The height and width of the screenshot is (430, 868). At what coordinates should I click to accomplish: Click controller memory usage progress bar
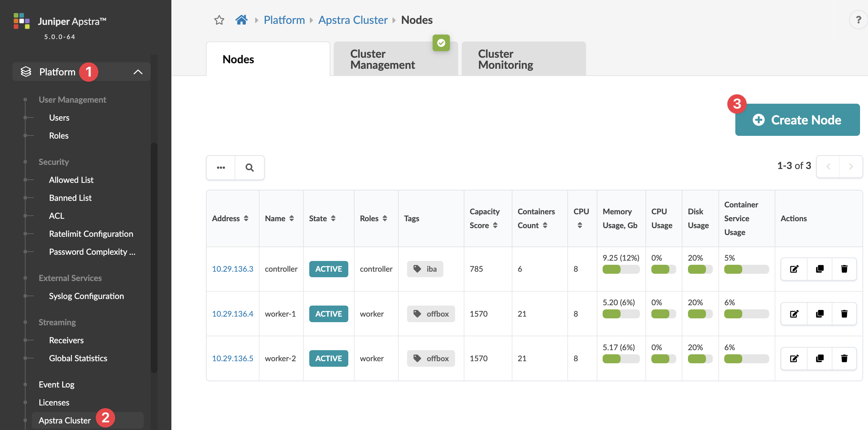click(x=621, y=269)
